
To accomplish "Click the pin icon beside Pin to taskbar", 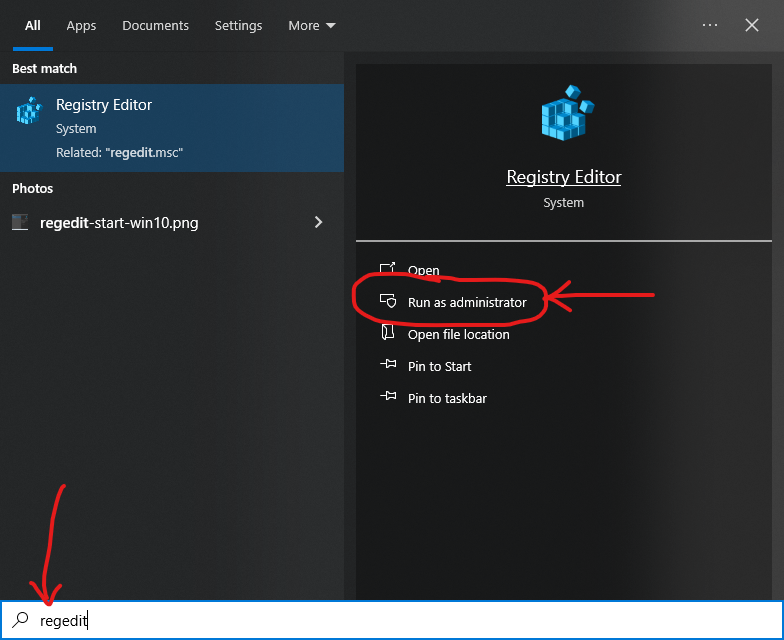I will point(388,396).
